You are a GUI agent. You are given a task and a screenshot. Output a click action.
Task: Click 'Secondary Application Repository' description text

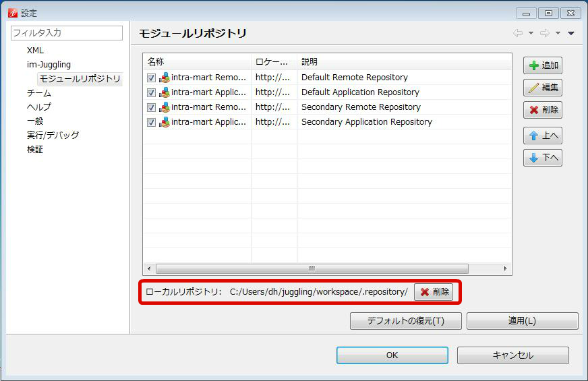tap(367, 122)
